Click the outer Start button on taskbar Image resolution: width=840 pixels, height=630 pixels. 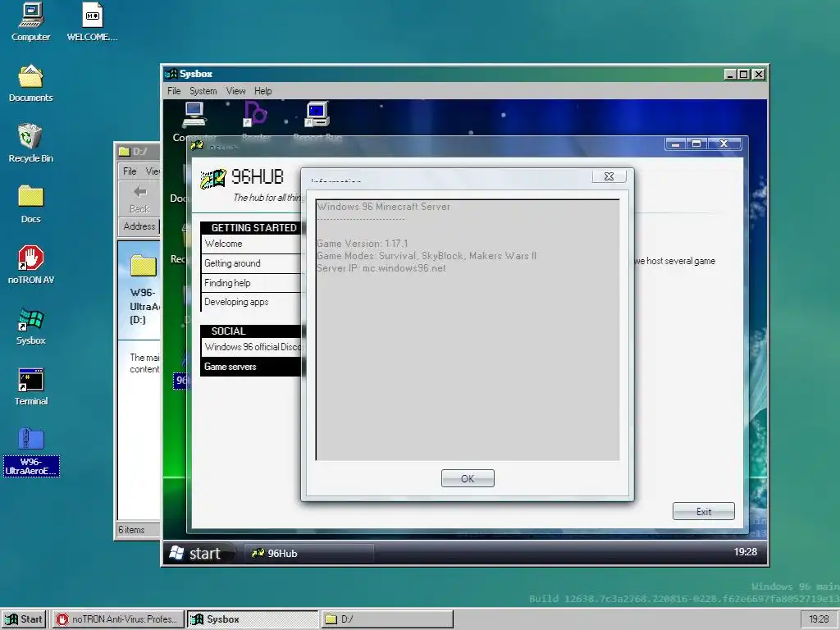(x=24, y=619)
